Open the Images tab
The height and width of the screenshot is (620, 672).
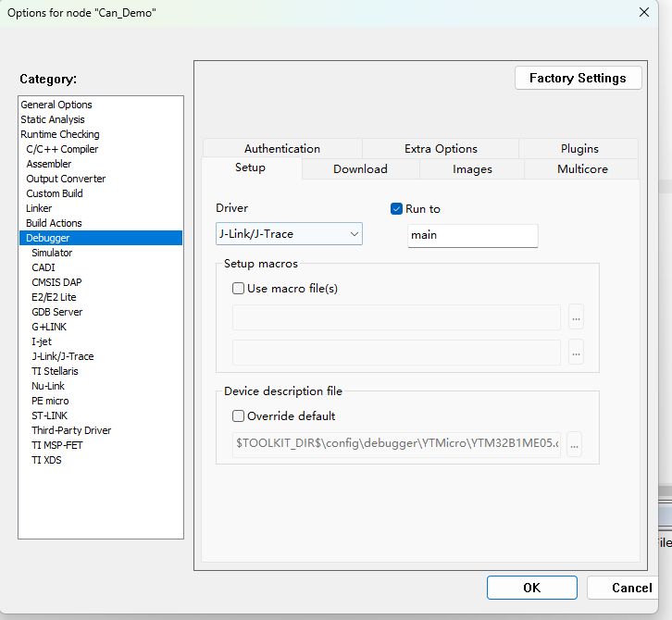pyautogui.click(x=472, y=169)
